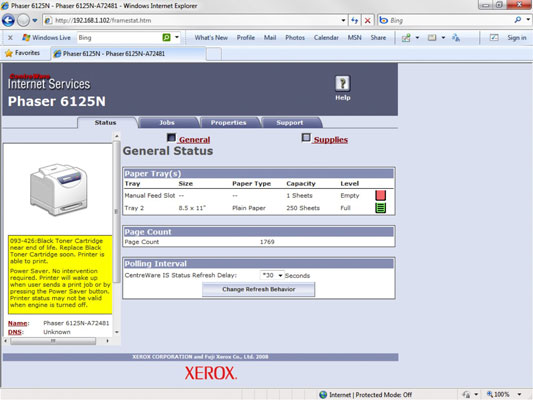
Task: Click the blog/share page icon in toolbar
Action: click(x=406, y=38)
